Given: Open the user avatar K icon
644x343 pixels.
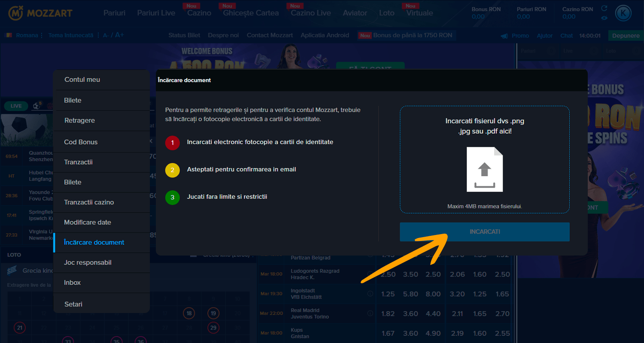Looking at the screenshot, I should point(623,13).
